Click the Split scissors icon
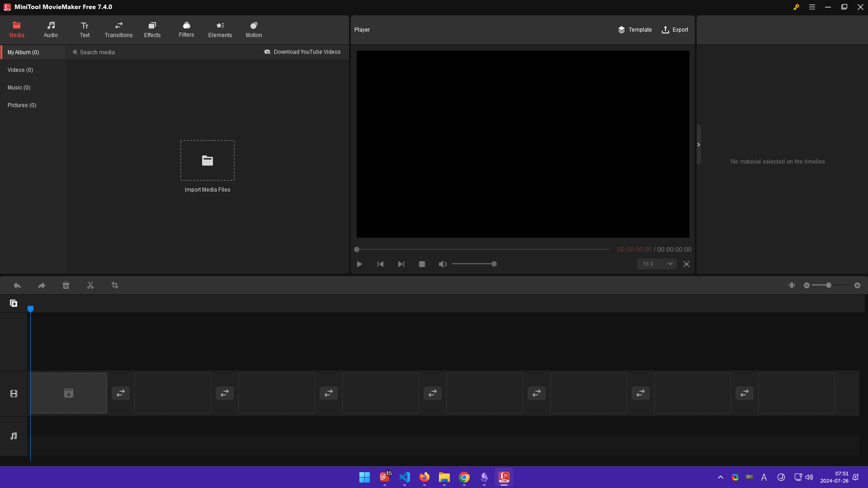868x488 pixels. tap(90, 286)
